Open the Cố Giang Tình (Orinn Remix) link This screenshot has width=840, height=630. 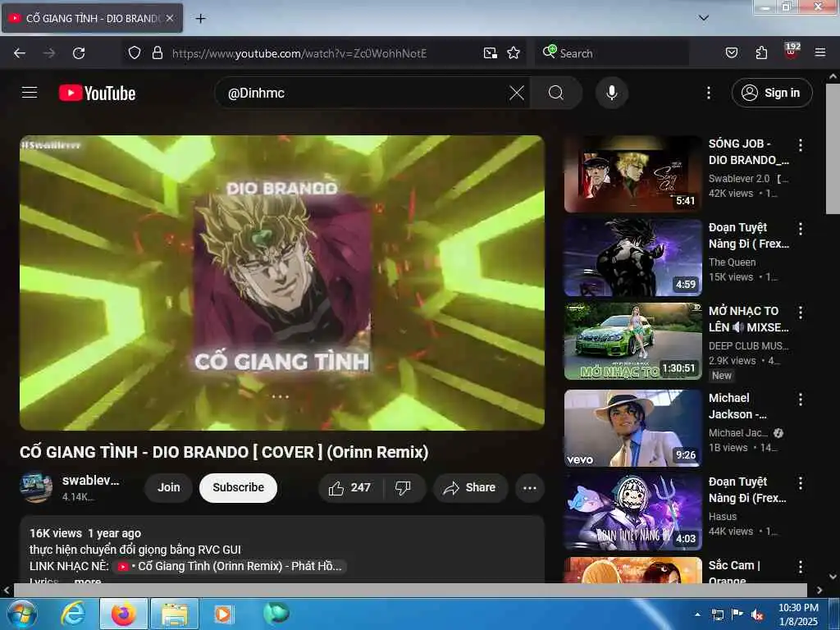(230, 566)
